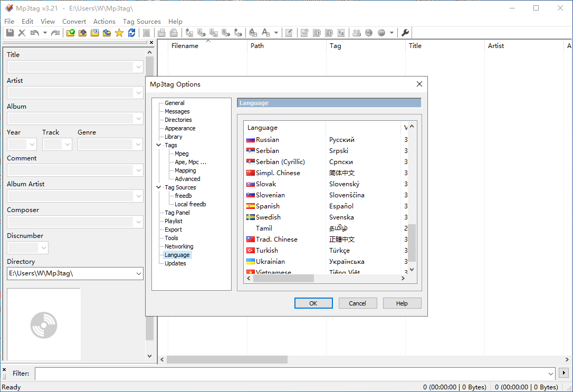Click the language list horizontal scrollbar thumb
Image resolution: width=573 pixels, height=392 pixels.
[x=283, y=279]
